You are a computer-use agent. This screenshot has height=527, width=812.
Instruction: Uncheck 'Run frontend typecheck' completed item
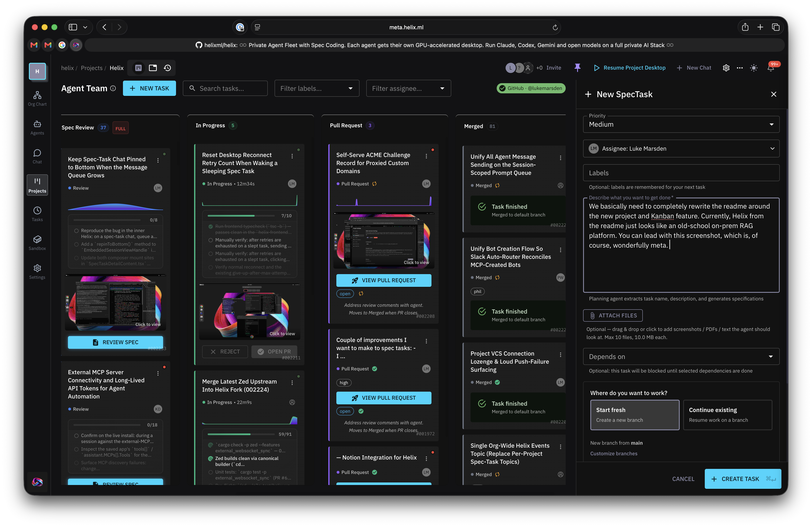pos(210,226)
